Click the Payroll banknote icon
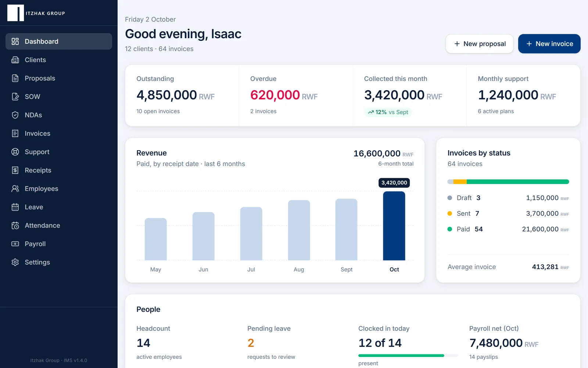 coord(15,244)
